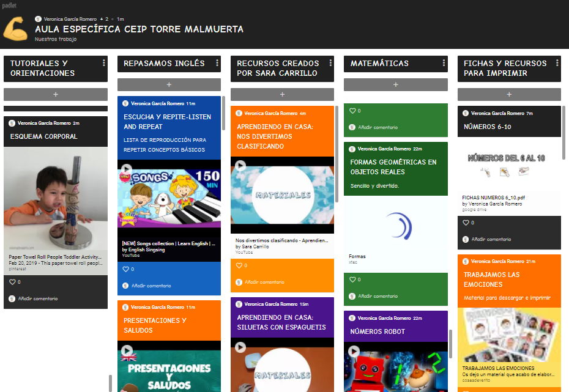569x392 pixels.
Task: Add a post to Fichas y Recursos column
Action: [509, 94]
